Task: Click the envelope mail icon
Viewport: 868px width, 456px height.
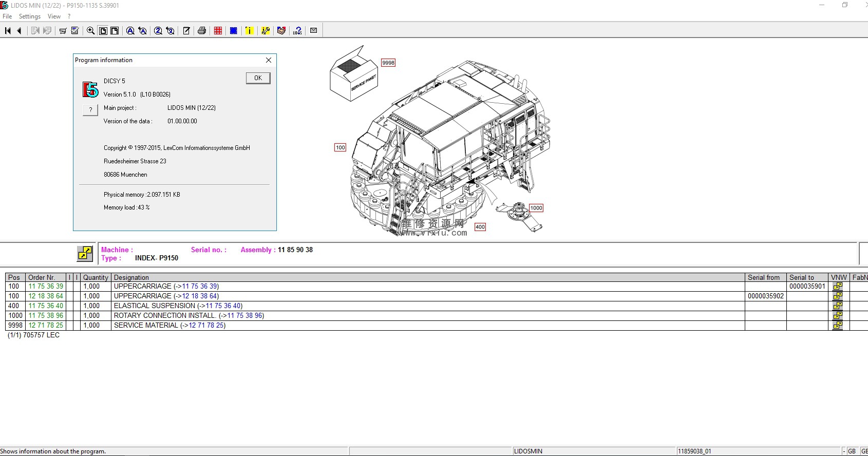Action: 313,31
